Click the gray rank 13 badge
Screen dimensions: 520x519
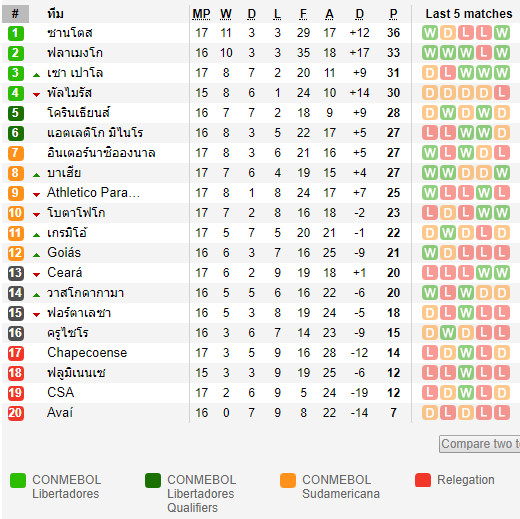(x=16, y=273)
